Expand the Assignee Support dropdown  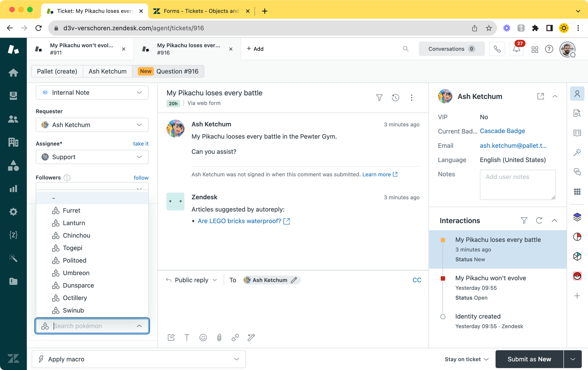pyautogui.click(x=92, y=157)
